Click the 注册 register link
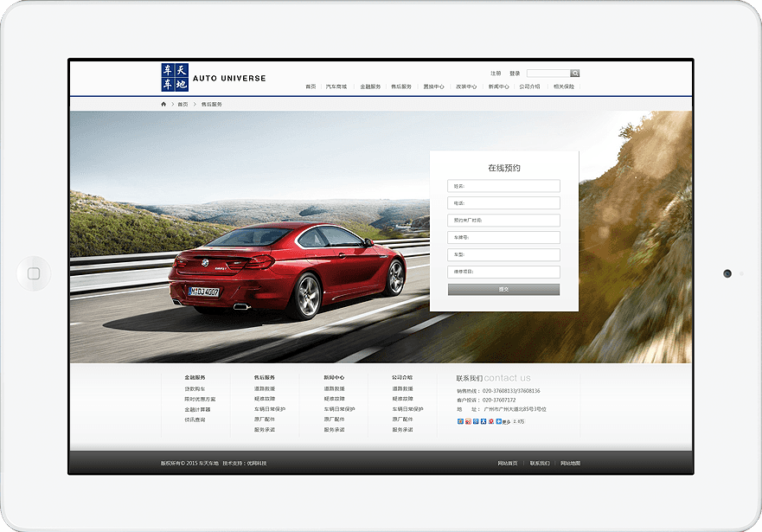762x532 pixels. (496, 74)
